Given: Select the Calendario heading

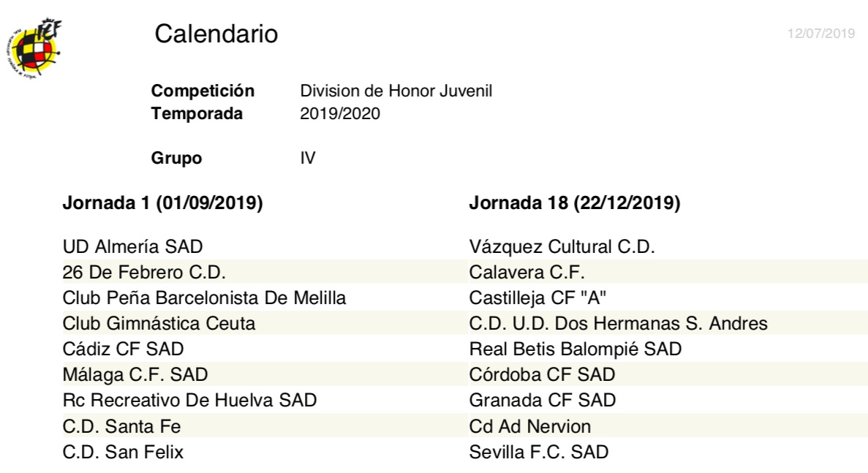Looking at the screenshot, I should (216, 34).
